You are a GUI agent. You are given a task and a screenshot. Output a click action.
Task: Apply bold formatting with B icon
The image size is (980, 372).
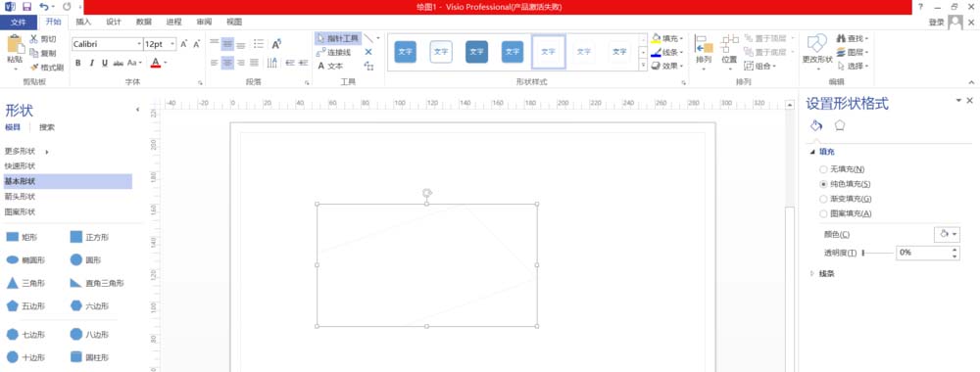(x=78, y=63)
